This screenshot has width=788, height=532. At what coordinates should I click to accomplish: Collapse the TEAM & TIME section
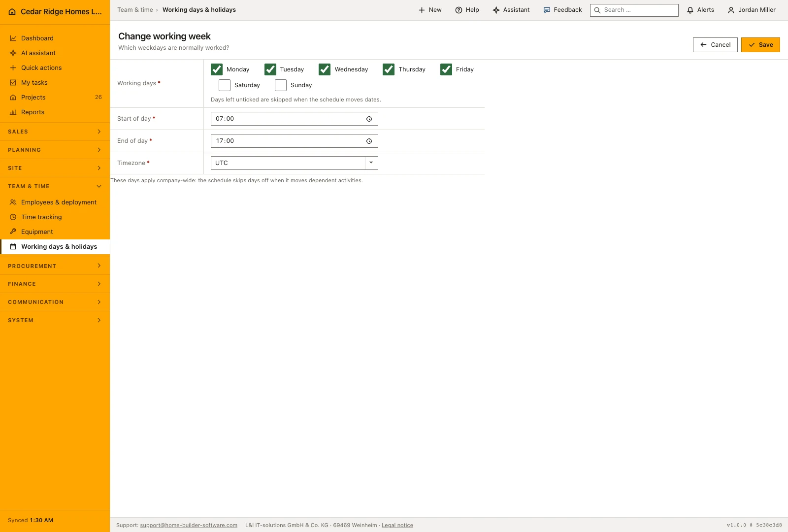click(55, 186)
